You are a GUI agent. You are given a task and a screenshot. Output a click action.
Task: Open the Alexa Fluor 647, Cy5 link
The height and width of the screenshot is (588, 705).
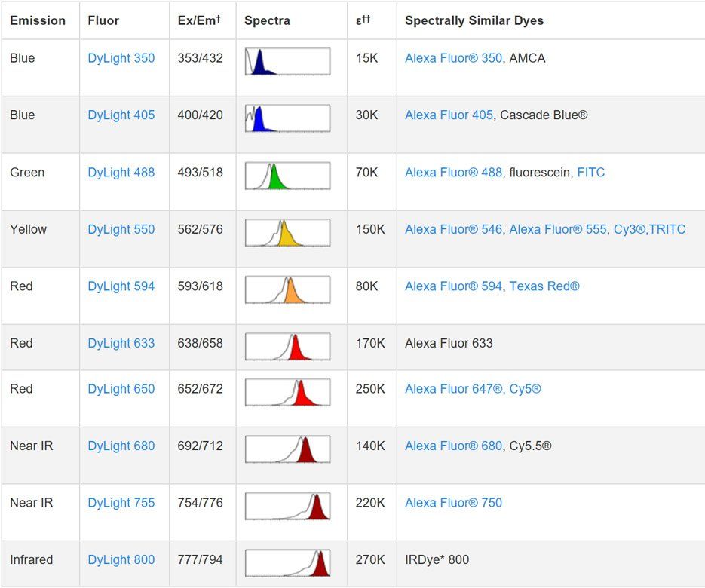coord(473,389)
